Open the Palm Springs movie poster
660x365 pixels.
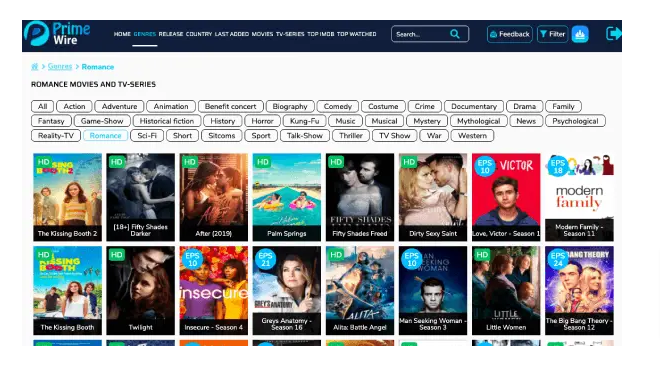point(287,197)
